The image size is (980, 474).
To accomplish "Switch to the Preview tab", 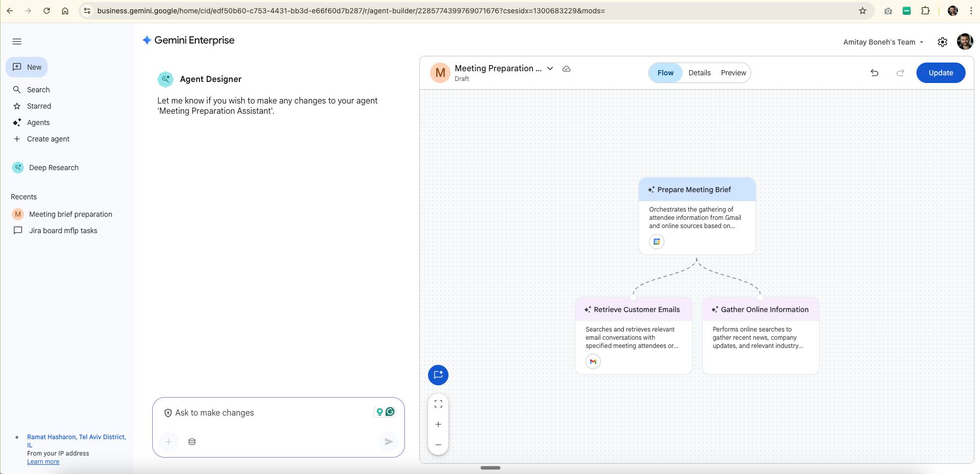I will coord(733,73).
